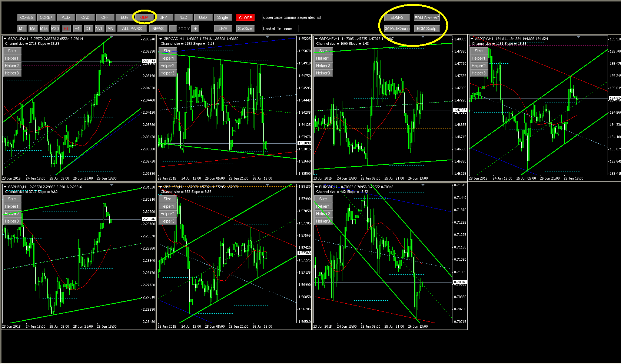
Task: Choose the CAD currency group
Action: click(x=85, y=17)
